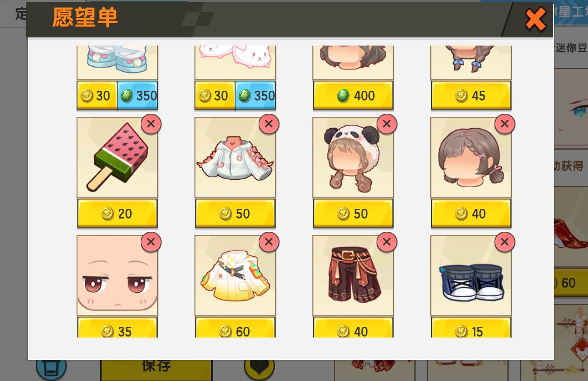Buy the white hoodie for 50 coins
The image size is (588, 381).
tap(235, 214)
